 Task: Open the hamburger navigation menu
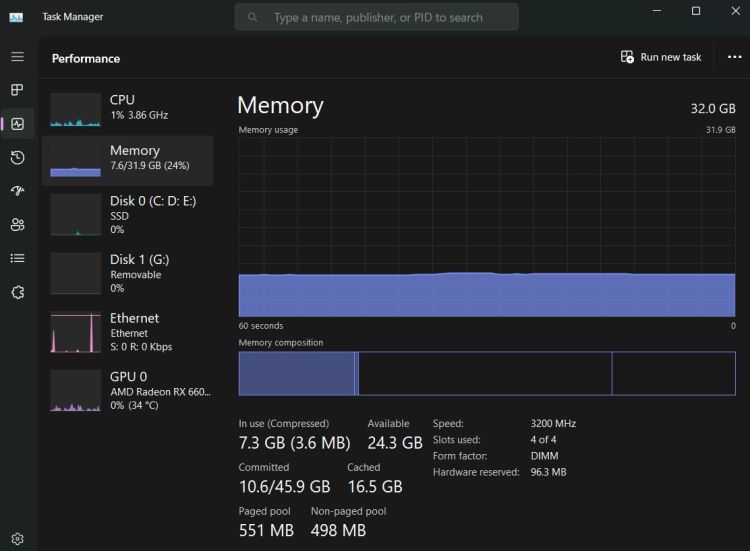(17, 57)
